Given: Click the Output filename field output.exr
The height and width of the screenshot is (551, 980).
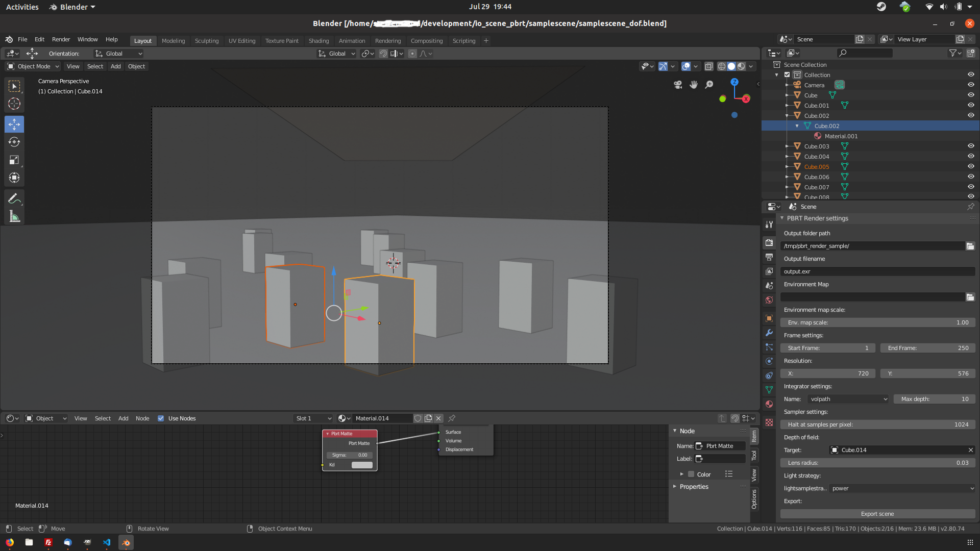Looking at the screenshot, I should pyautogui.click(x=877, y=271).
